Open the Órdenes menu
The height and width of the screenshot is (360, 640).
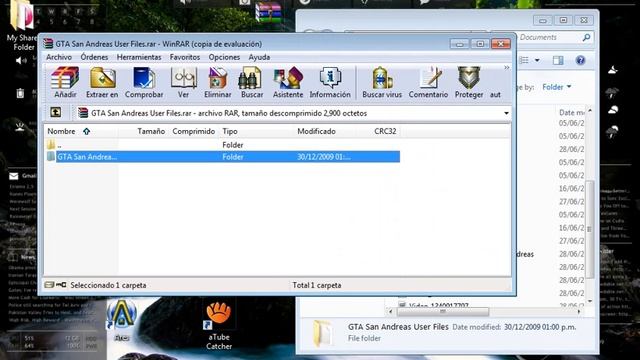click(94, 57)
